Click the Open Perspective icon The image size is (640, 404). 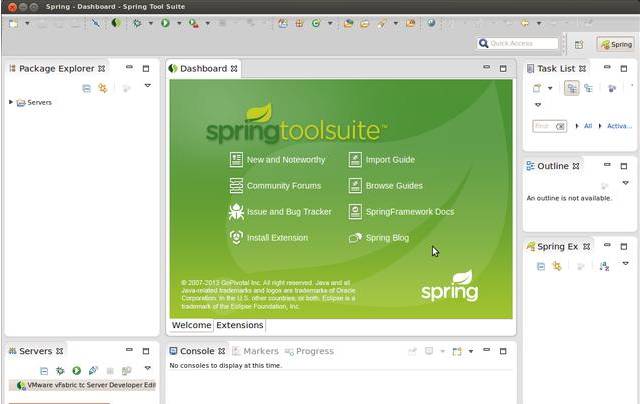pyautogui.click(x=579, y=44)
